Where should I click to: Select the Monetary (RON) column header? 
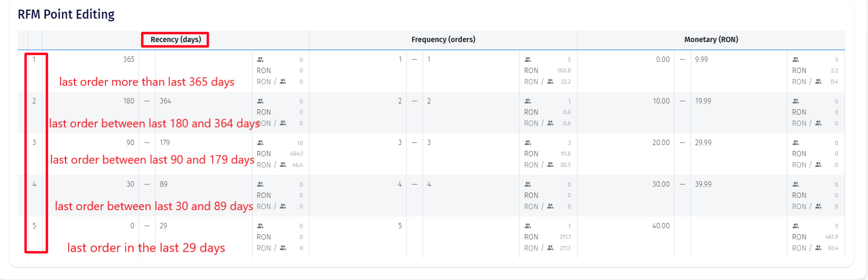tap(711, 39)
